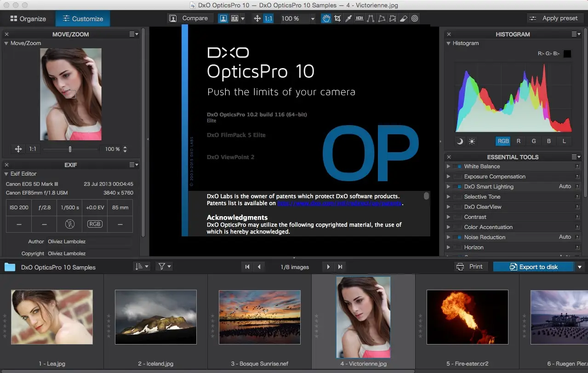
Task: Switch to single image view mode
Action: 223,18
